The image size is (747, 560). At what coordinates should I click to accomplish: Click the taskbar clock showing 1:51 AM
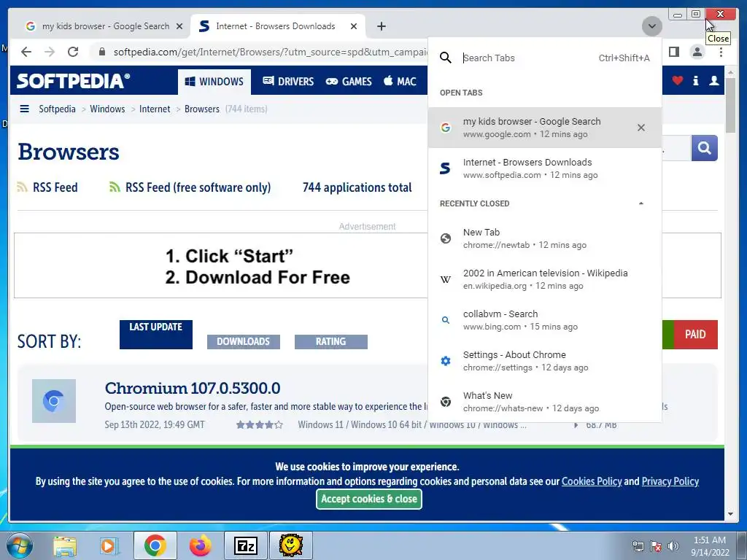[x=710, y=546]
